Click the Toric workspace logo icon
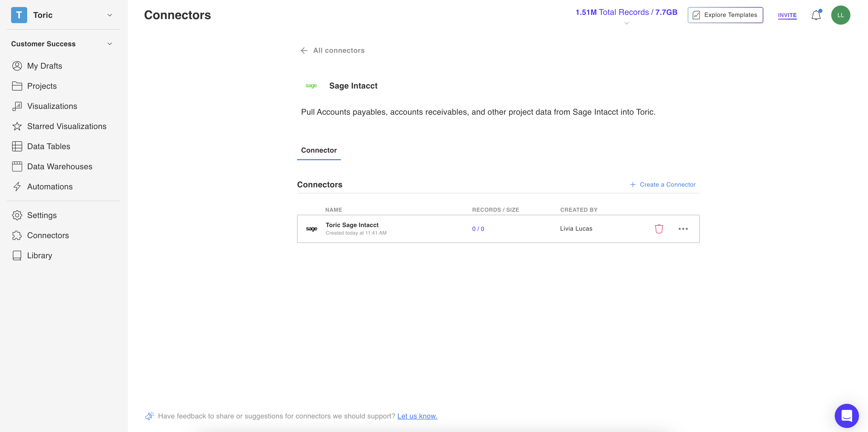This screenshot has width=868, height=432. pyautogui.click(x=19, y=15)
